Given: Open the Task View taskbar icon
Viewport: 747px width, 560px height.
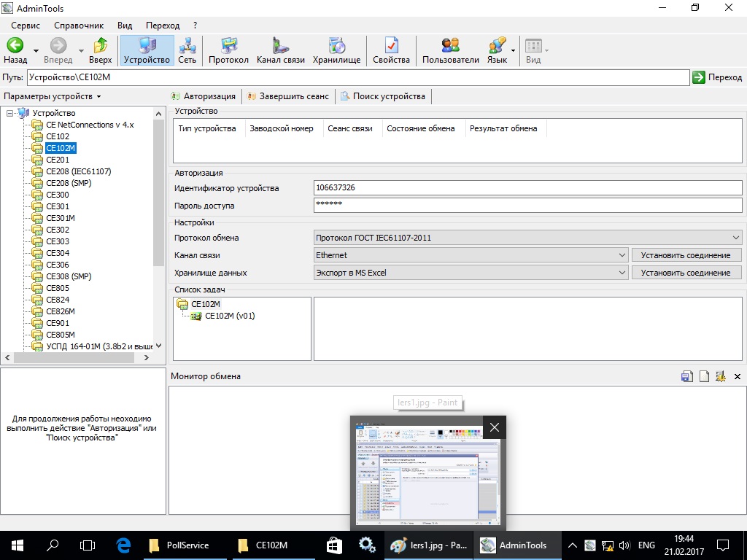Looking at the screenshot, I should (88, 545).
